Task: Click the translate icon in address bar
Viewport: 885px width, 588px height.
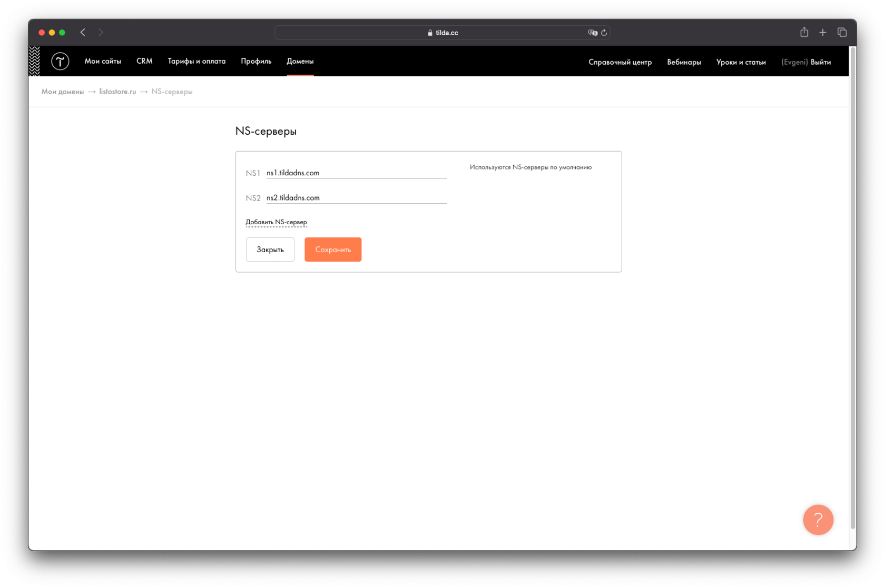Action: (x=593, y=33)
